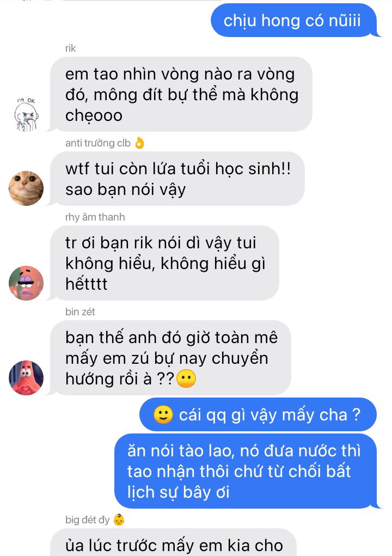Viewport: 392px width, 556px height.
Task: Tap the message 'tr ơi bạn rik nói dì vậy'
Action: (x=164, y=263)
